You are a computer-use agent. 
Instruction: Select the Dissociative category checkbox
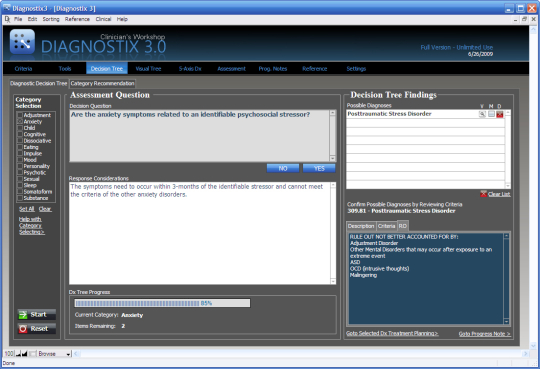tap(20, 141)
